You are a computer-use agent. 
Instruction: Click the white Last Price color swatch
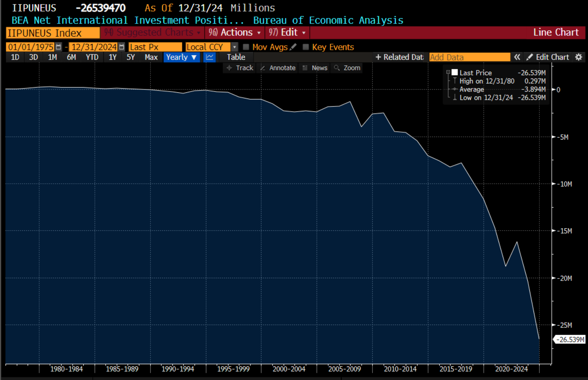[x=455, y=72]
